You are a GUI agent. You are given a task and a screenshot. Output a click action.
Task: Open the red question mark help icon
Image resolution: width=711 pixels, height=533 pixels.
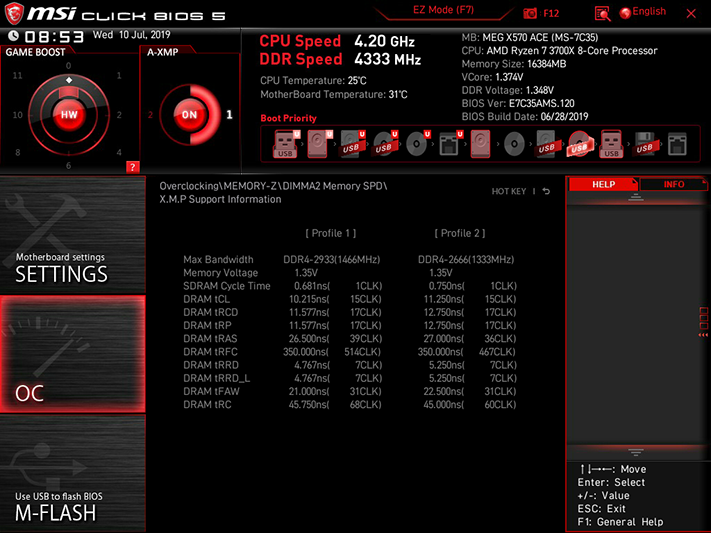click(x=132, y=167)
